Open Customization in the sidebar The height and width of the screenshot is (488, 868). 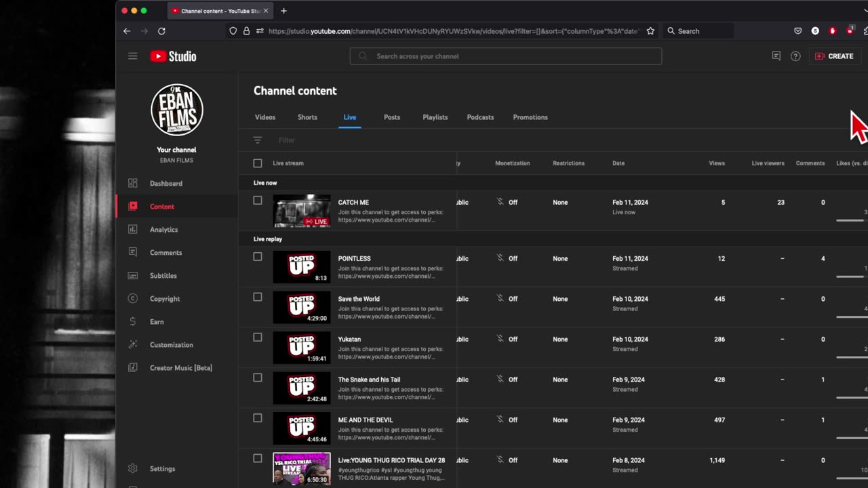point(171,345)
